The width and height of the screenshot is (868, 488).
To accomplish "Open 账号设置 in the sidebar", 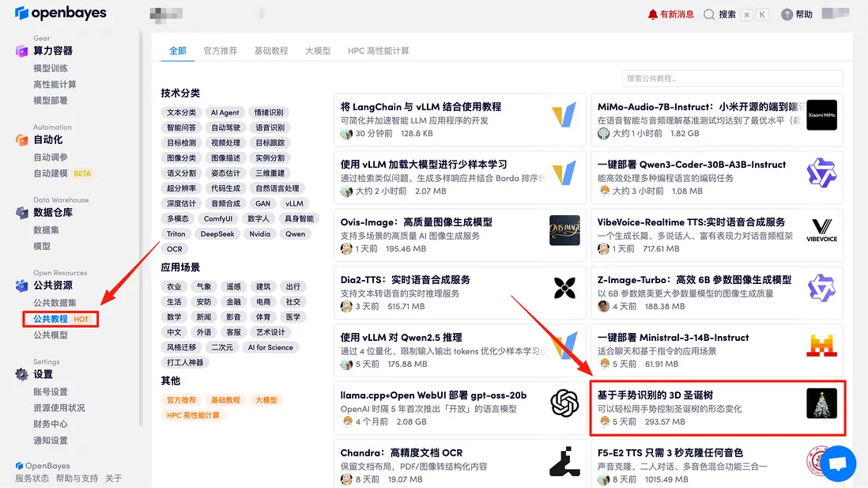I will 51,392.
